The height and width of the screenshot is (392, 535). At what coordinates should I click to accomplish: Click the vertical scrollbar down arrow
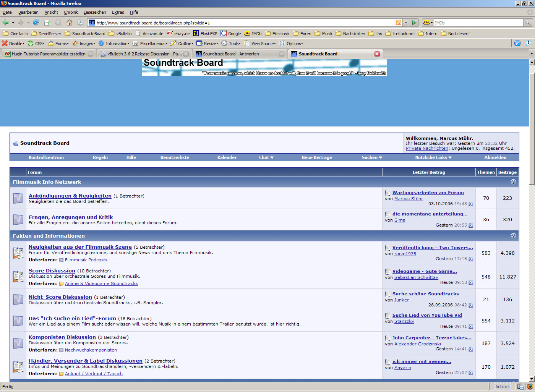tap(532, 379)
